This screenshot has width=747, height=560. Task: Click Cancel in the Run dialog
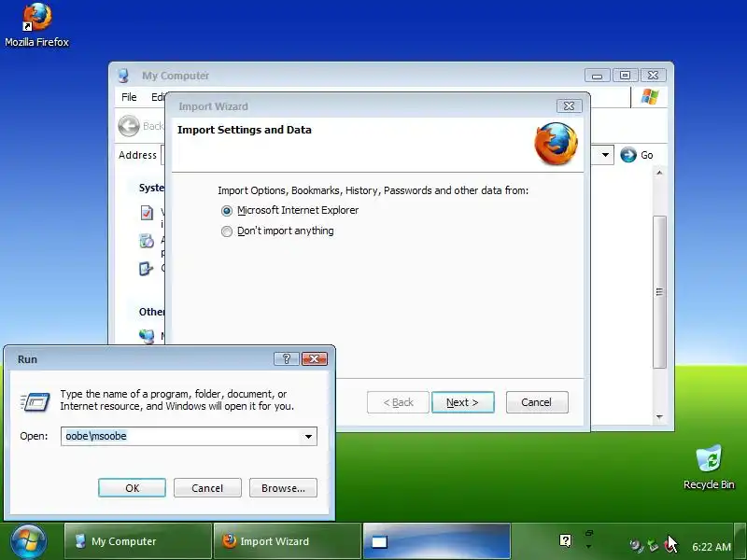point(207,488)
